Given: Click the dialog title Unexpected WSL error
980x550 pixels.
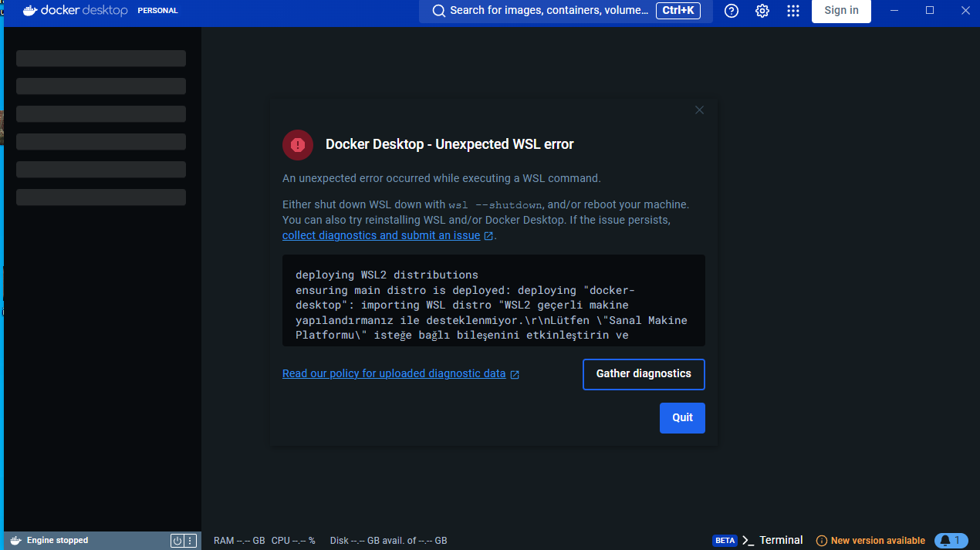Looking at the screenshot, I should tap(450, 145).
